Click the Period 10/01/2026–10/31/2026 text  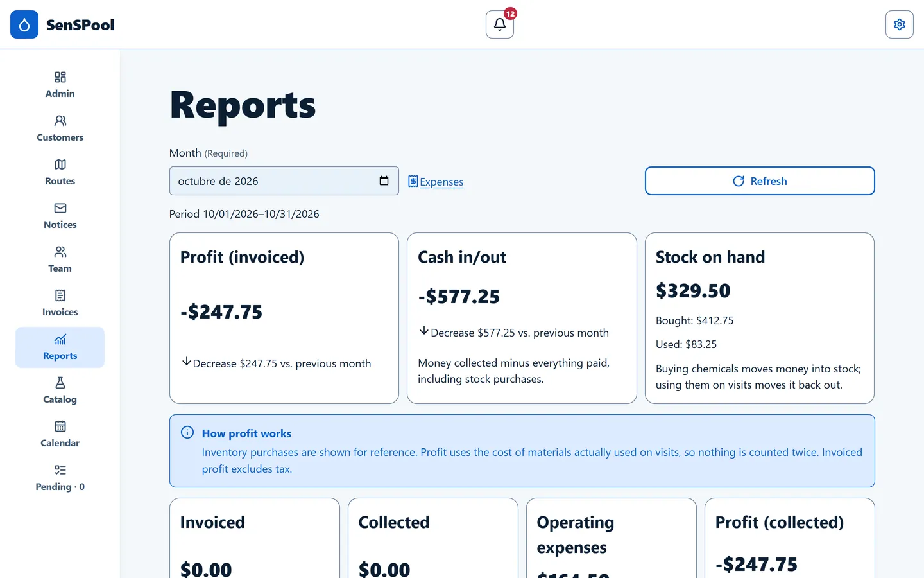click(x=244, y=214)
